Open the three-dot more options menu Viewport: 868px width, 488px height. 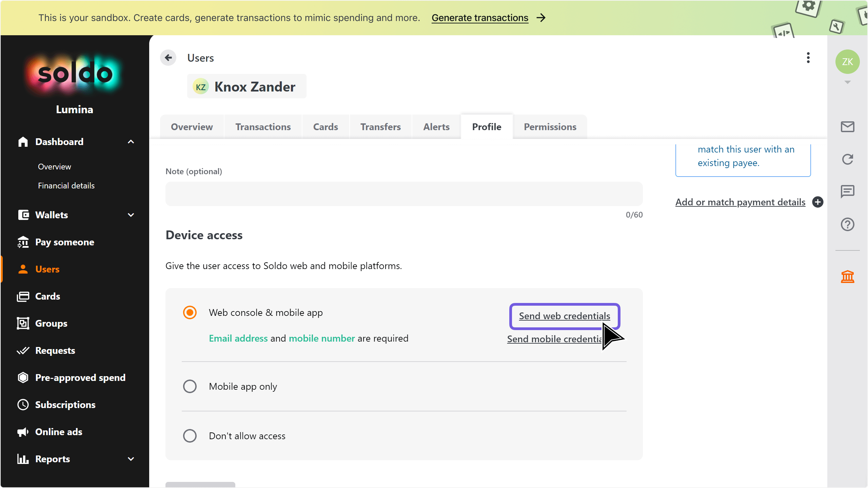point(808,58)
